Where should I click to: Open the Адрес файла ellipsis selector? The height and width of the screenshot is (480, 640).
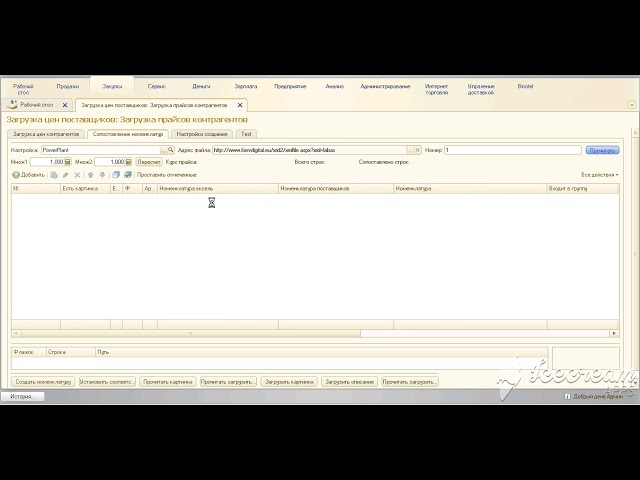click(411, 150)
